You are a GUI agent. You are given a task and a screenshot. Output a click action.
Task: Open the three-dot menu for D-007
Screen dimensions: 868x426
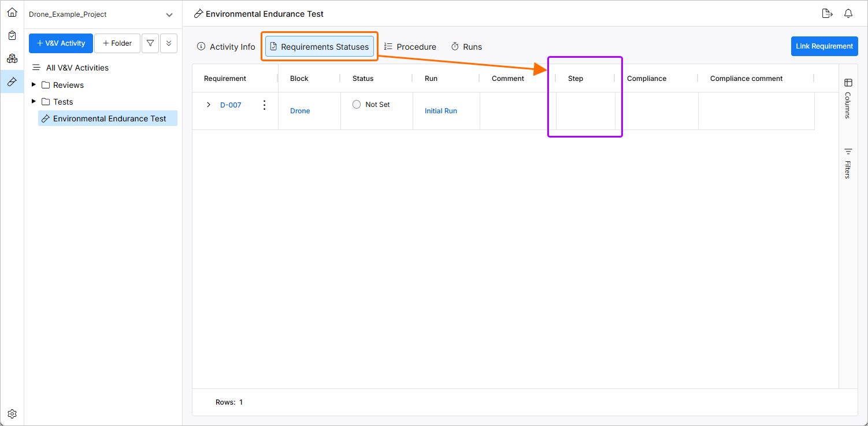[x=265, y=105]
